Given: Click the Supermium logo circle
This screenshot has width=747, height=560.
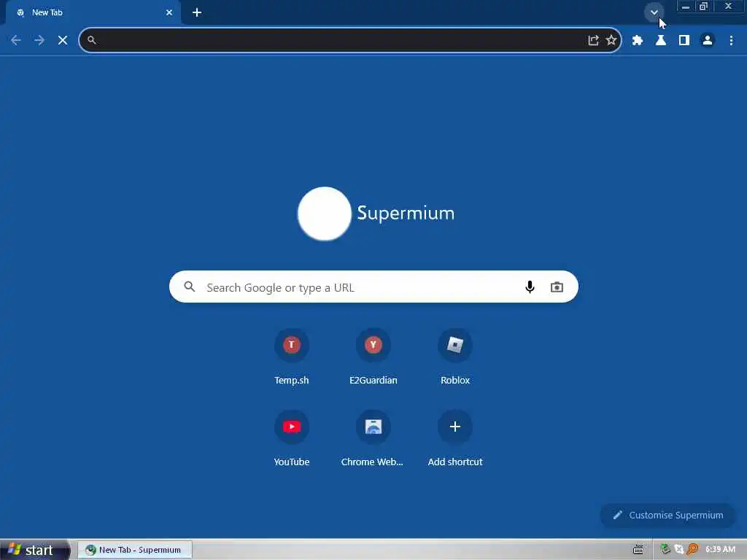Looking at the screenshot, I should pos(325,214).
